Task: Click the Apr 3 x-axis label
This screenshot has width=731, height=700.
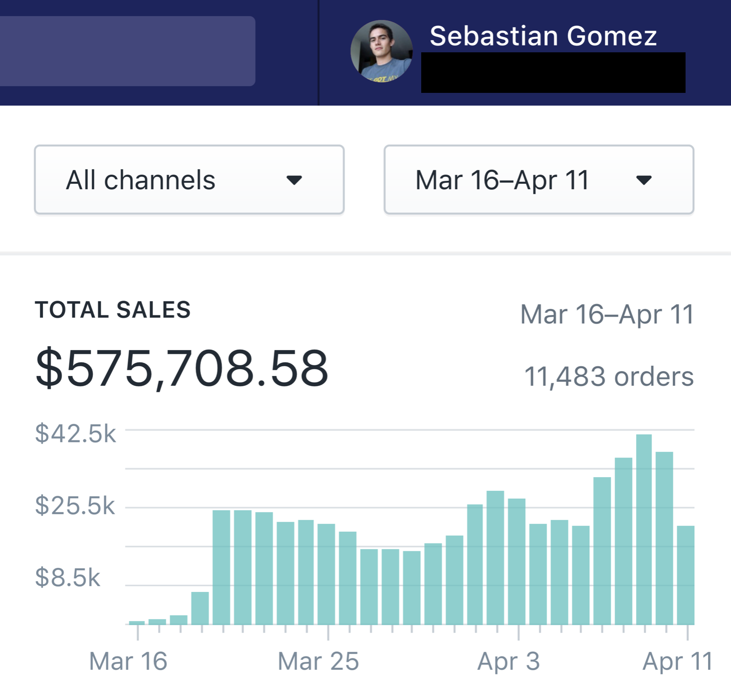Action: (x=508, y=661)
